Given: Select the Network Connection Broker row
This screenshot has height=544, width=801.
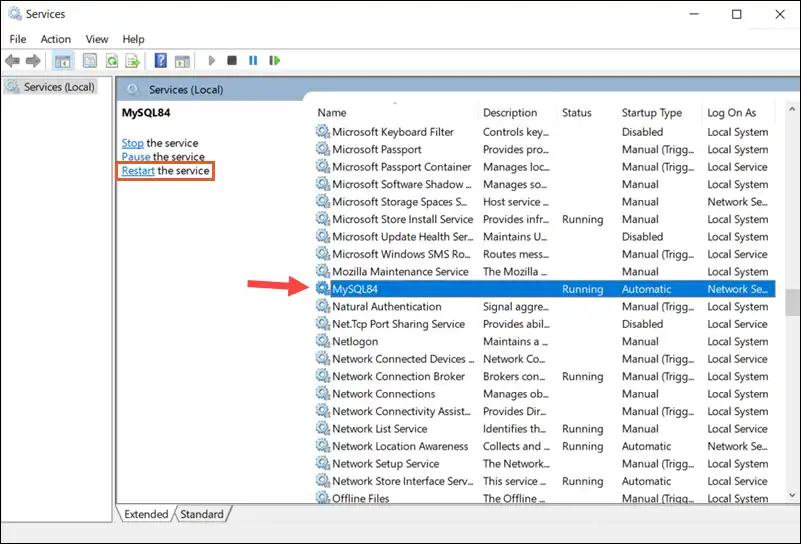Looking at the screenshot, I should click(x=545, y=376).
